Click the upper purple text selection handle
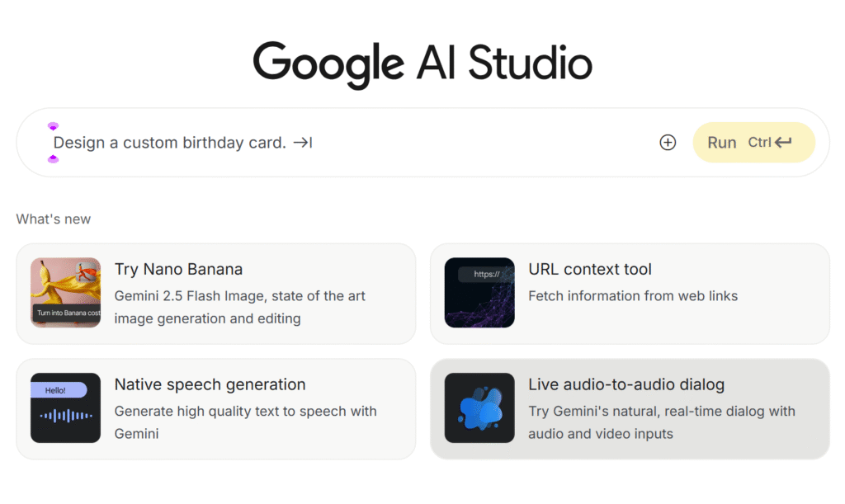Viewport: 845px width, 504px height. (53, 126)
